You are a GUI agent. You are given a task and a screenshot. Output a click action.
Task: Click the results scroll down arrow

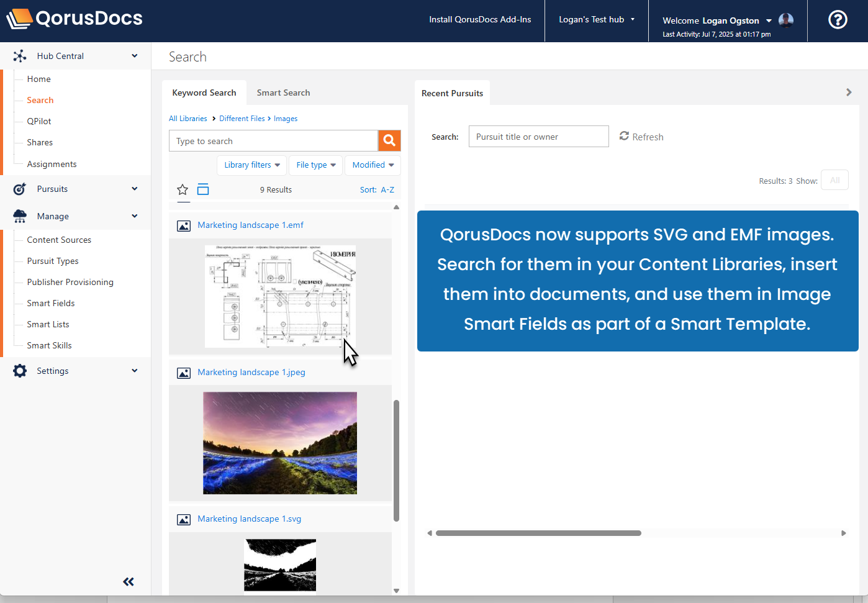point(396,591)
